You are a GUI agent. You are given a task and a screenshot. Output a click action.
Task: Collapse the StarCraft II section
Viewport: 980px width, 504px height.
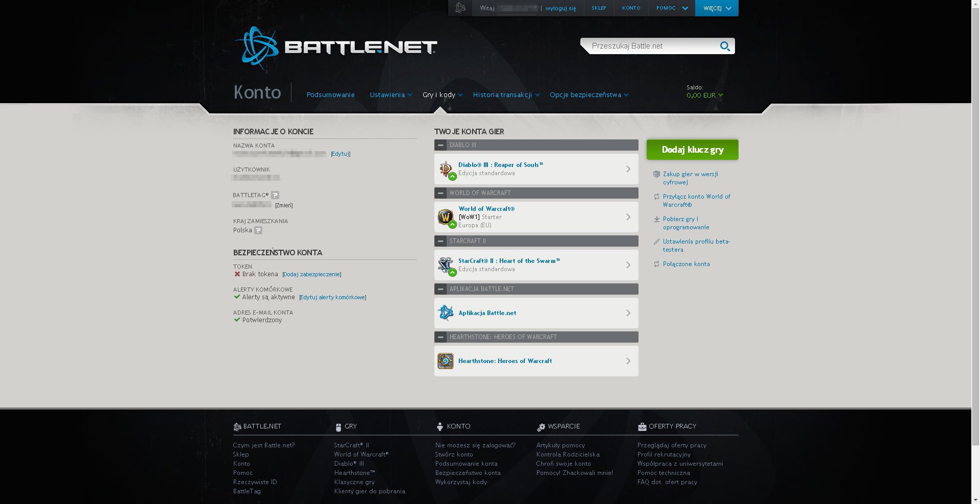click(440, 241)
